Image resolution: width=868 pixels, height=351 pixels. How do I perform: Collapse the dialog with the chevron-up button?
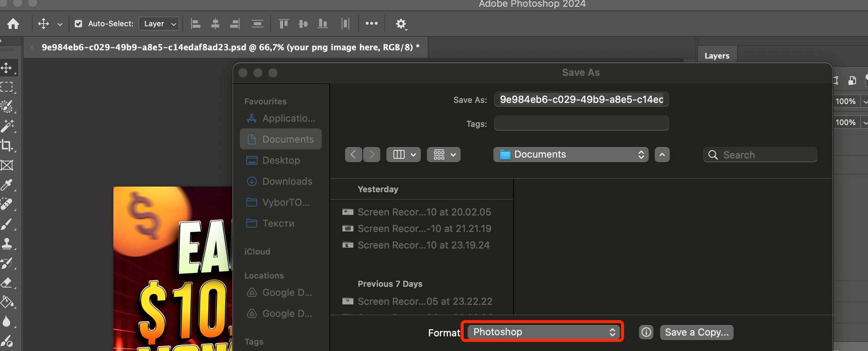(x=662, y=155)
